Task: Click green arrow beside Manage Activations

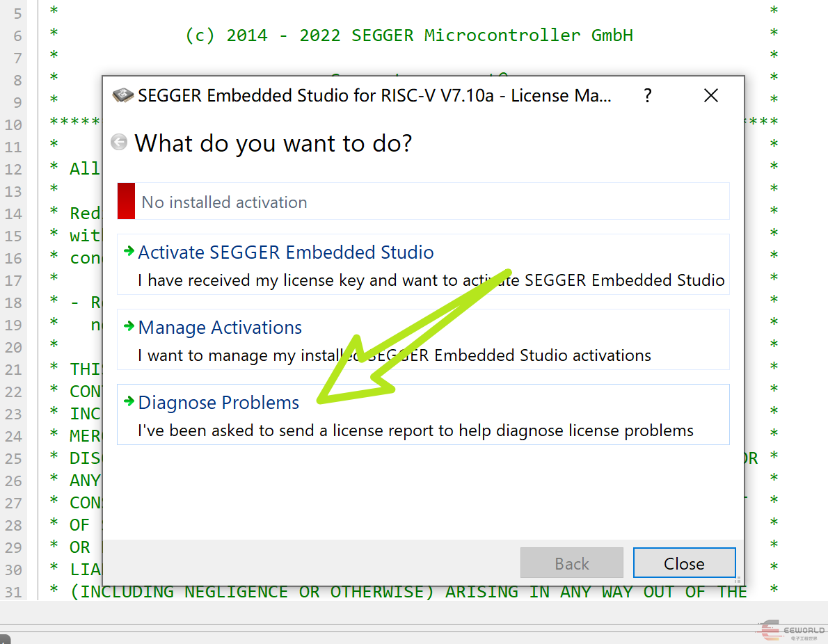Action: (x=129, y=327)
